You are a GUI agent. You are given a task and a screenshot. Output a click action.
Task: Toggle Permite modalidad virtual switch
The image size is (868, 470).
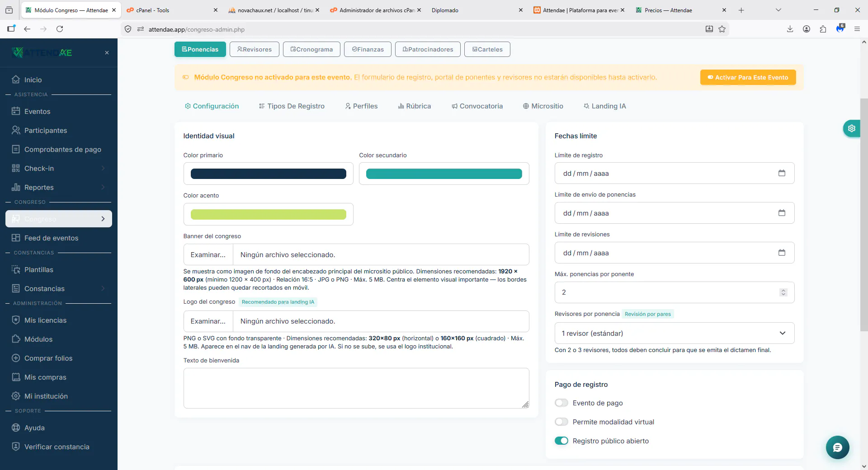coord(561,422)
